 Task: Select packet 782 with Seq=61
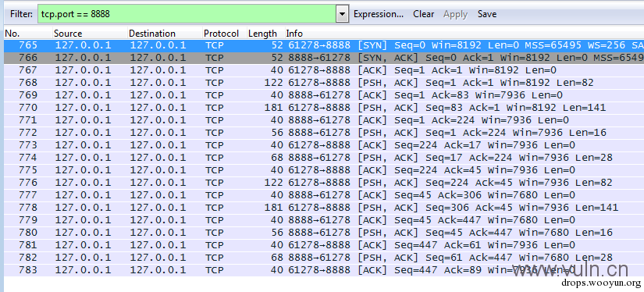click(324, 258)
